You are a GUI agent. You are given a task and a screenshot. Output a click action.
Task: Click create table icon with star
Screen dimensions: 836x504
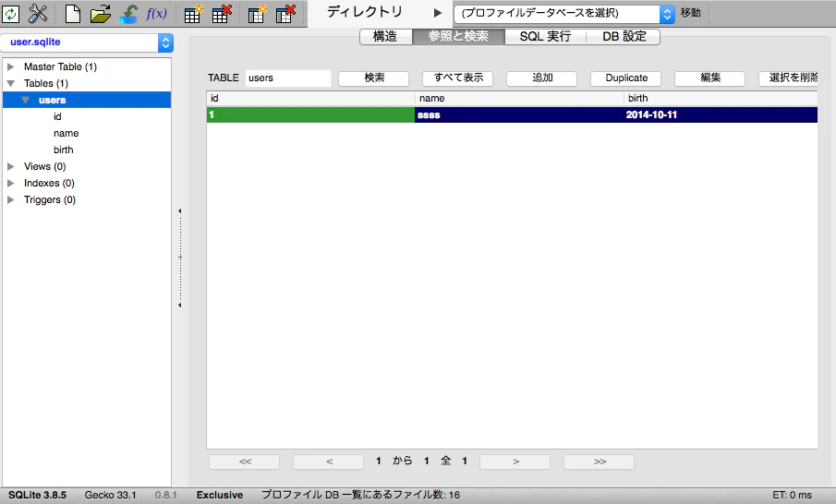point(194,14)
